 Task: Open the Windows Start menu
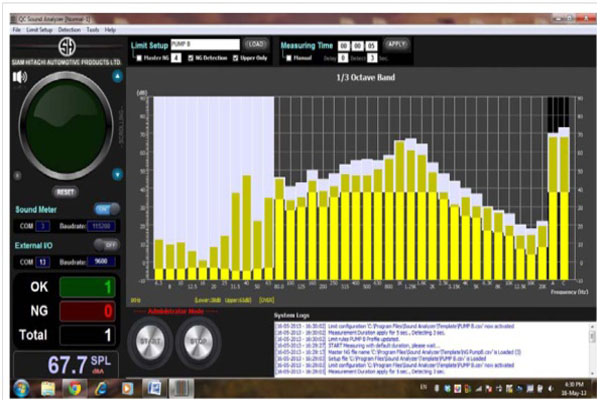tap(19, 387)
